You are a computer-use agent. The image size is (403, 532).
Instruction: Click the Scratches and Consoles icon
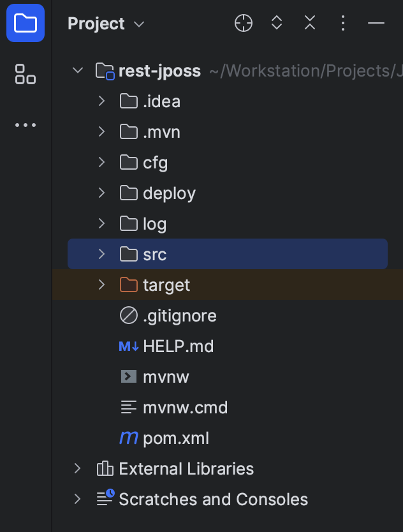[105, 498]
